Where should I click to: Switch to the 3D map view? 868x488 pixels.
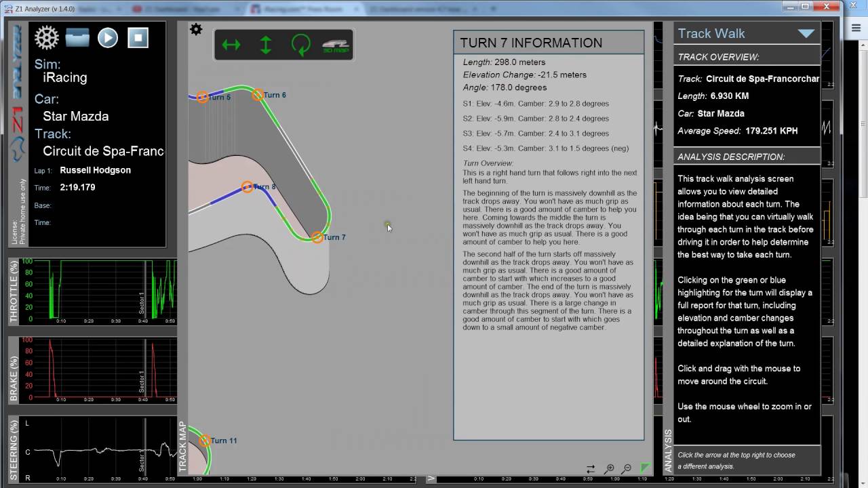[335, 45]
